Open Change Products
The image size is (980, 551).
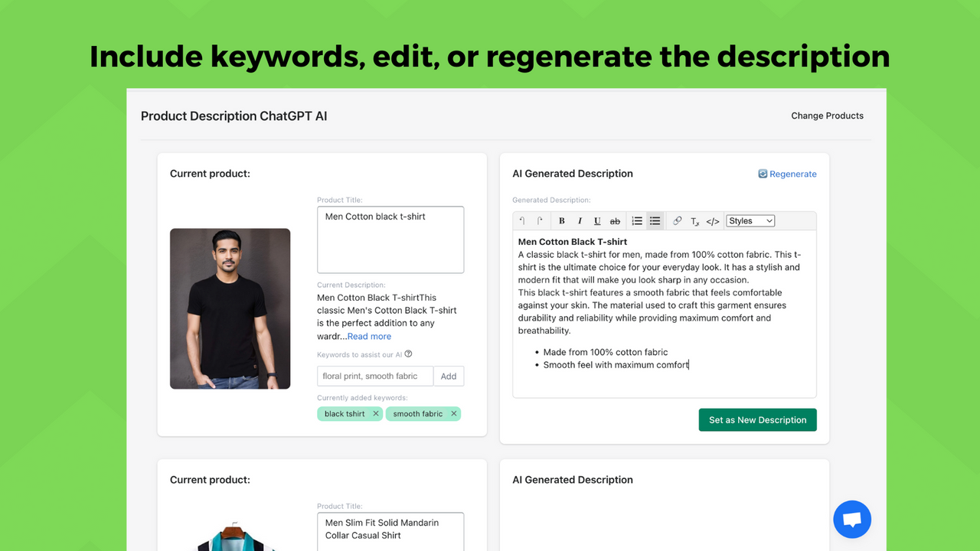coord(827,116)
